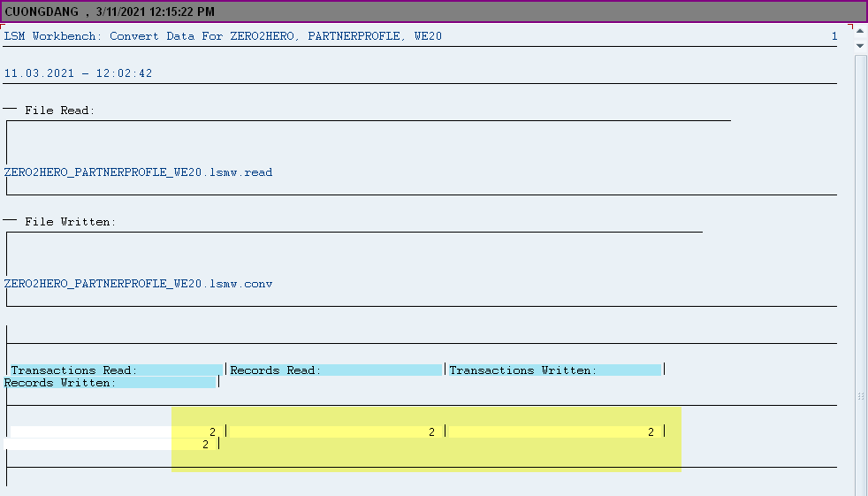Click the File Read section header
868x496 pixels.
coord(59,111)
